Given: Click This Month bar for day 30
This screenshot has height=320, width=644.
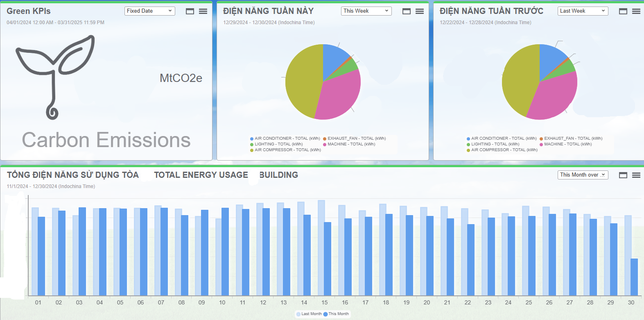Looking at the screenshot, I should [x=634, y=277].
